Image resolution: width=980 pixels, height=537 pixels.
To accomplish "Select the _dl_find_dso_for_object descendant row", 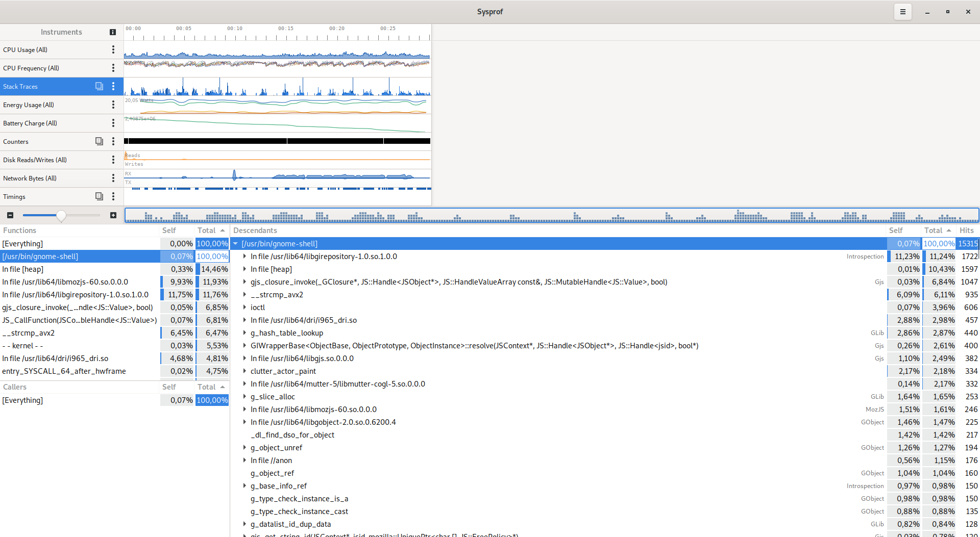I will coord(605,435).
